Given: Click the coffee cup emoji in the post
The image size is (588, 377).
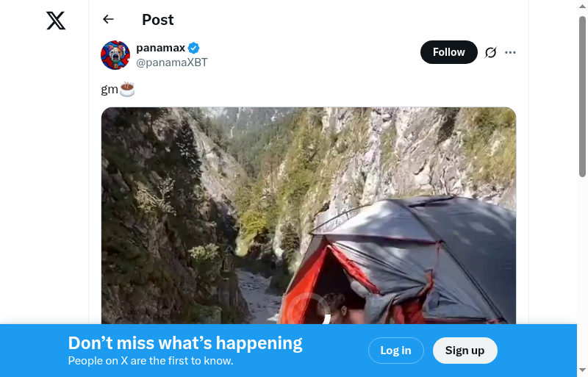Looking at the screenshot, I should [127, 90].
